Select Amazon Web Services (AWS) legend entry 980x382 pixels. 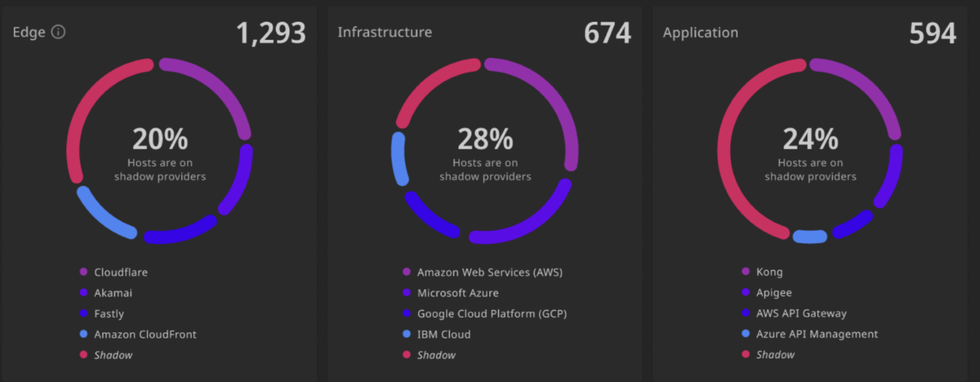coord(483,272)
